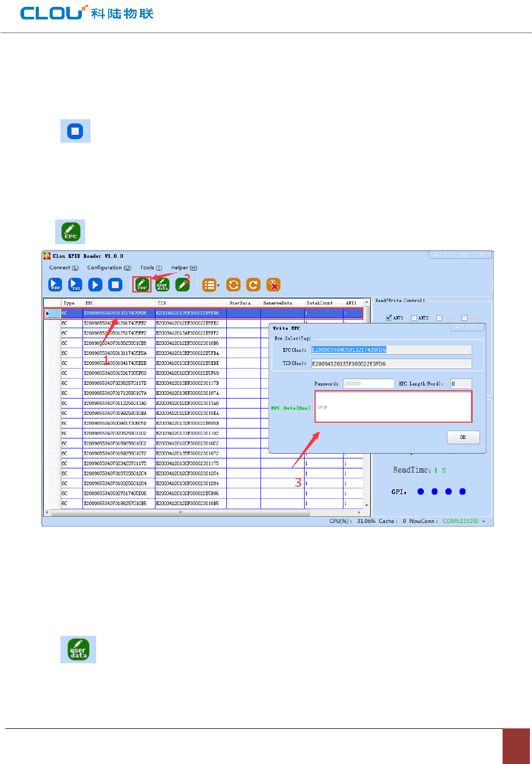This screenshot has height=764, width=532.
Task: Click the TotalCount column header
Action: 324,303
